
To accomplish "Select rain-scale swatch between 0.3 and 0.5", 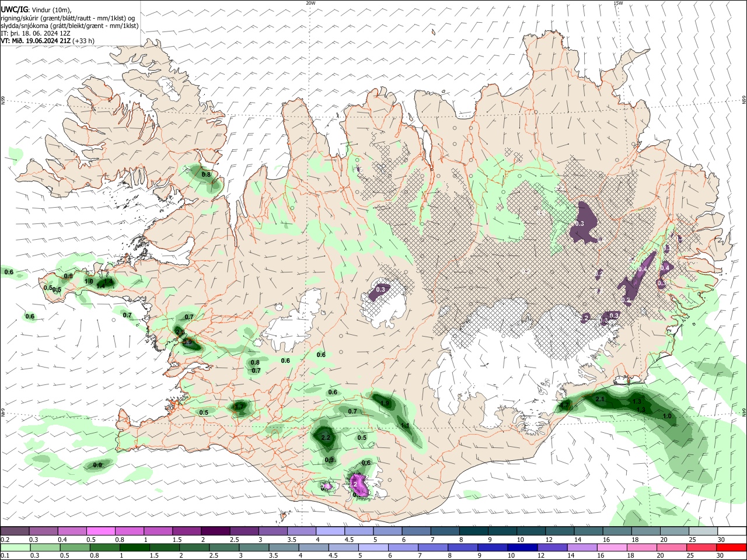I will 45,548.
